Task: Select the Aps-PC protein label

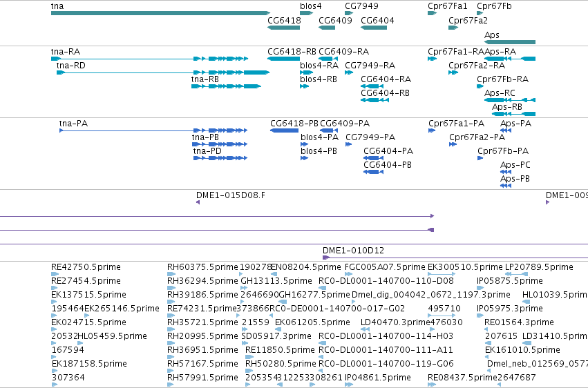Action: click(x=515, y=165)
